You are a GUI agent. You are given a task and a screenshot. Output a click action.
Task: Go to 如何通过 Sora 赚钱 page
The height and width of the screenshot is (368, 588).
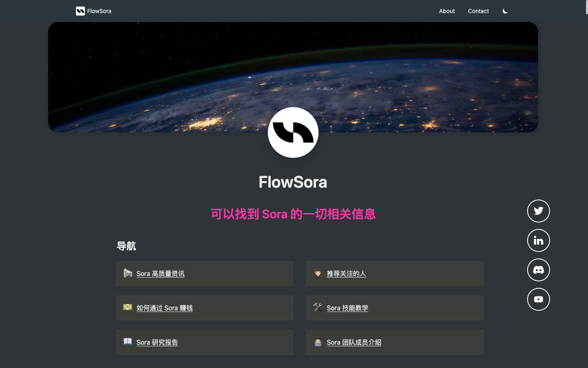pos(165,308)
